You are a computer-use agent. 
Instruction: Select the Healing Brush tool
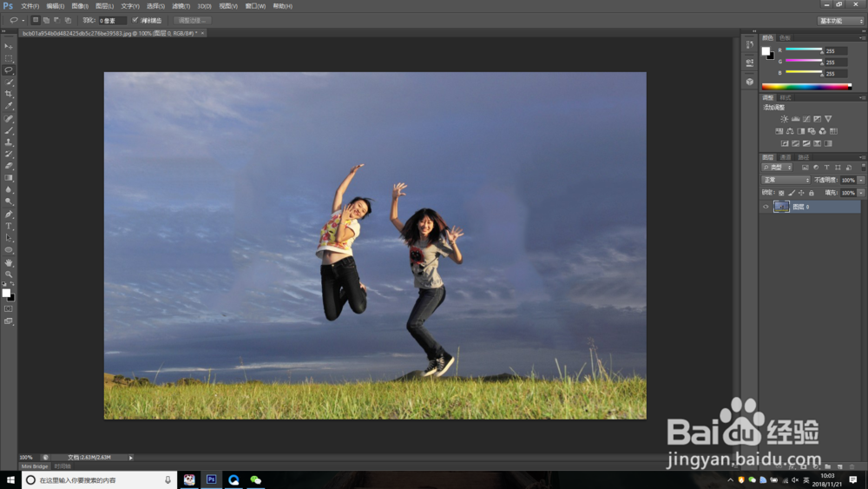coord(9,118)
